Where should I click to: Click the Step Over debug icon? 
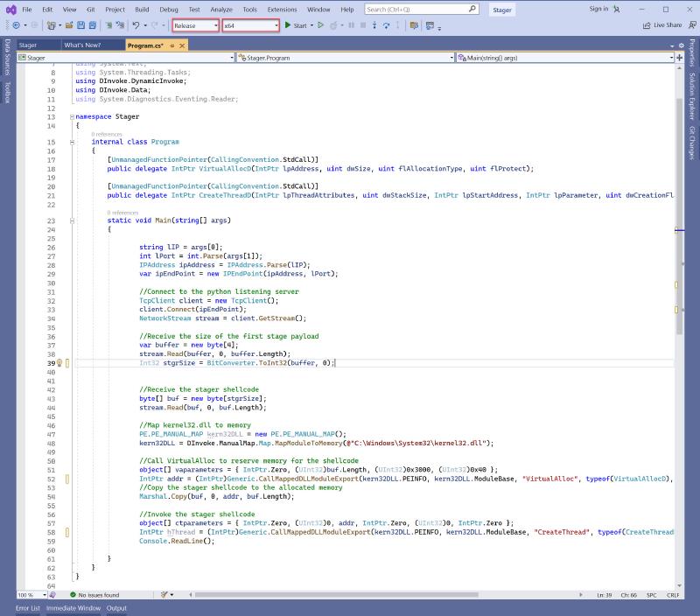(386, 25)
